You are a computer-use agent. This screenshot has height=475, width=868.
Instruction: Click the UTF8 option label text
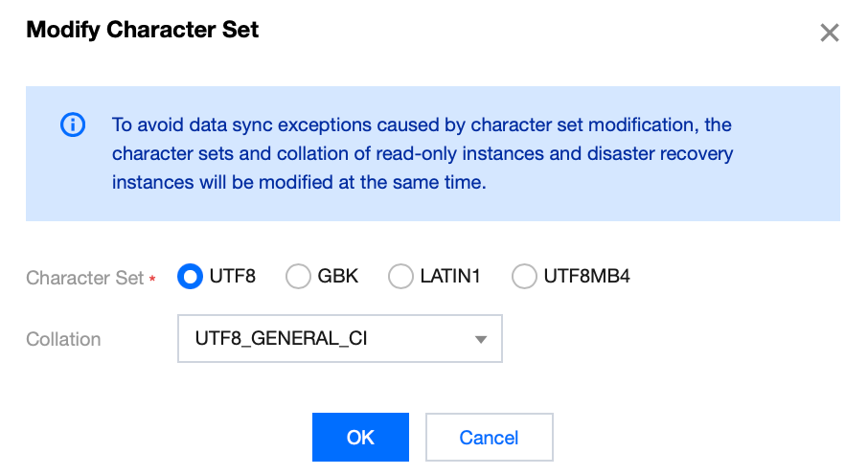[235, 277]
